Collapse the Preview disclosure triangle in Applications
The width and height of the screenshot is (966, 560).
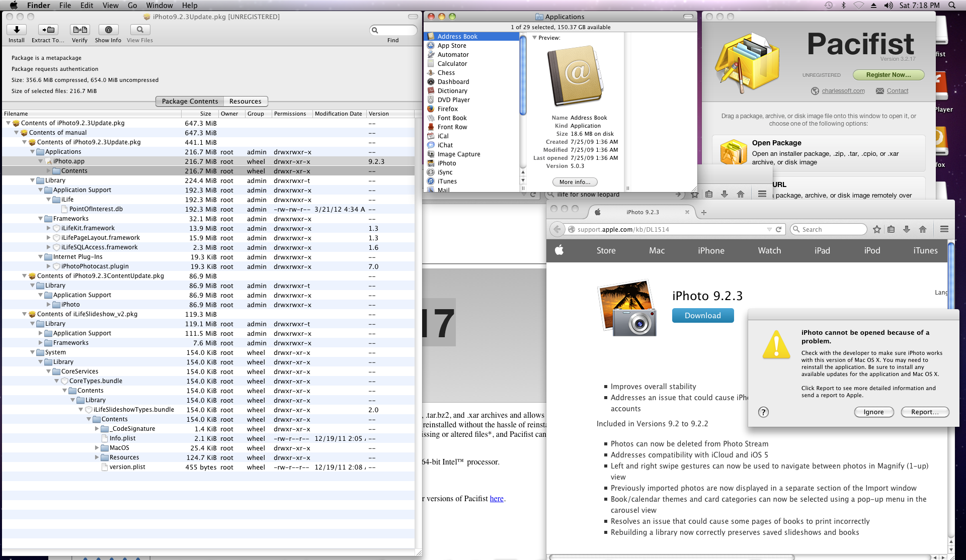[534, 38]
